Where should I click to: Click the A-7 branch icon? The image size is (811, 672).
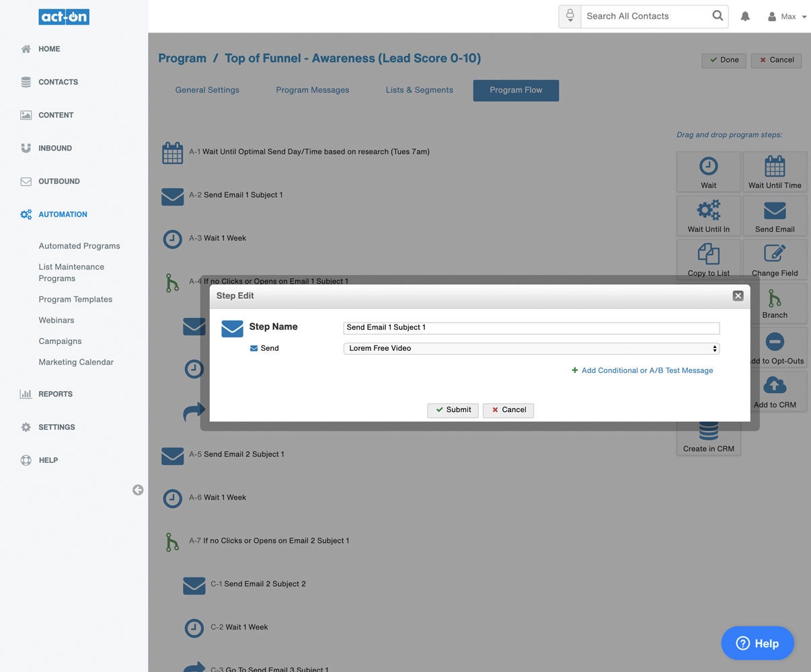point(172,542)
